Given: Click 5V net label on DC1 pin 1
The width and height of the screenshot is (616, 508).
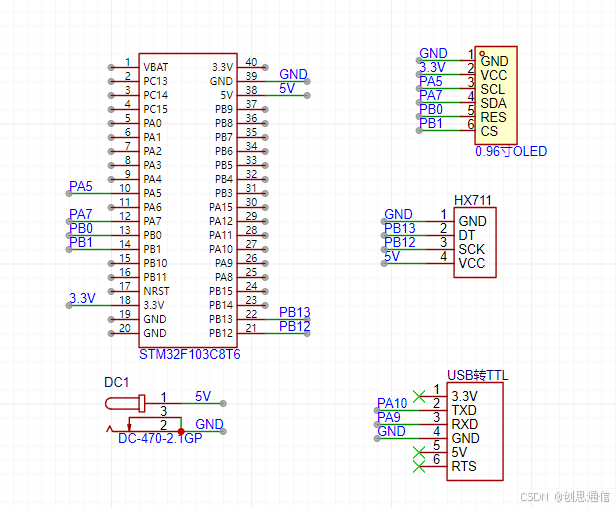Looking at the screenshot, I should 203,396.
